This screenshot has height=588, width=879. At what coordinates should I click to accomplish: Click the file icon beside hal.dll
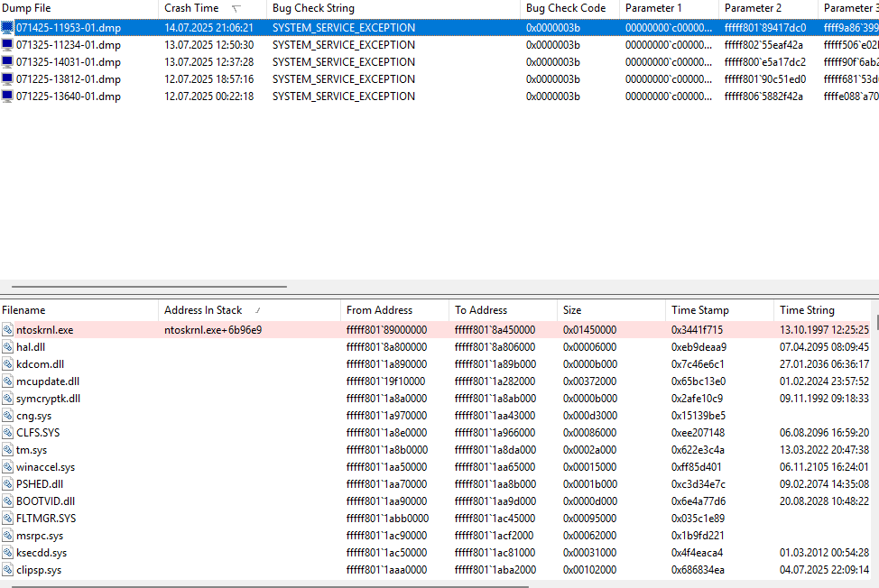pyautogui.click(x=7, y=347)
